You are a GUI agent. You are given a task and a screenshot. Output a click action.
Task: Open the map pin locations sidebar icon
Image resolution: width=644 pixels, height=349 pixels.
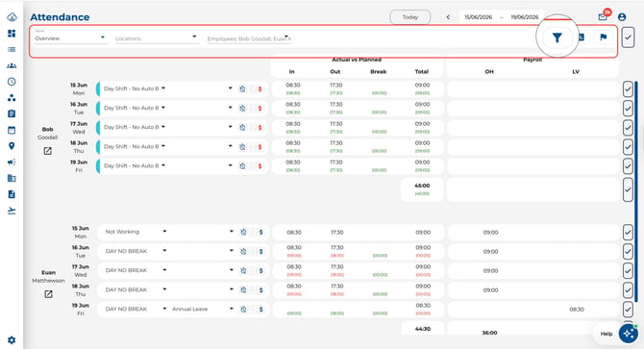(12, 146)
